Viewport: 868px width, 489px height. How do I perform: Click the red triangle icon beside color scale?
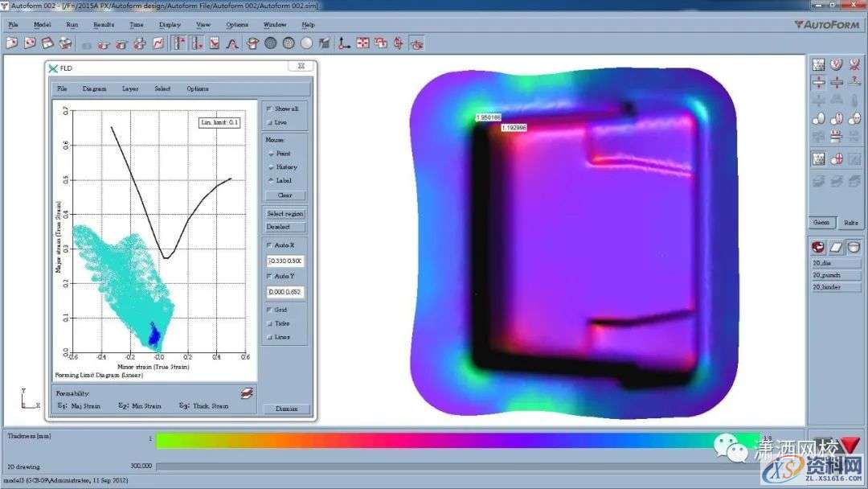coord(850,445)
